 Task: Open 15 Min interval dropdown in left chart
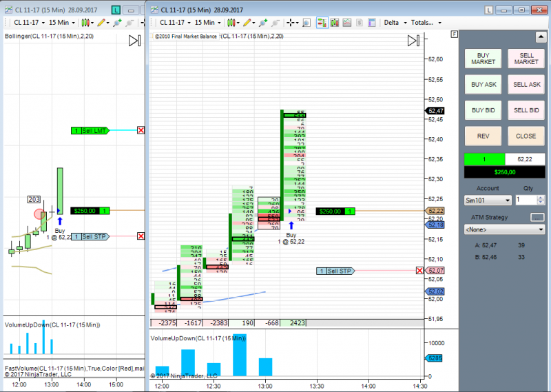62,23
